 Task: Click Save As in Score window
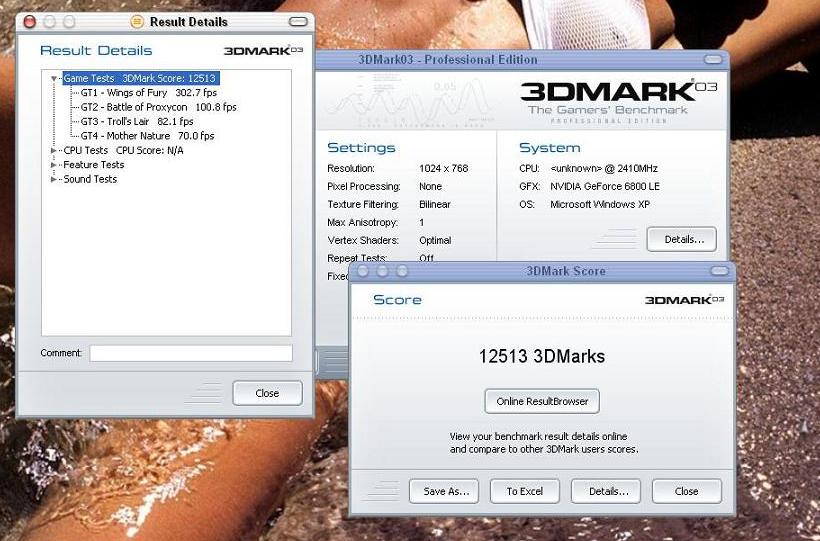[444, 491]
